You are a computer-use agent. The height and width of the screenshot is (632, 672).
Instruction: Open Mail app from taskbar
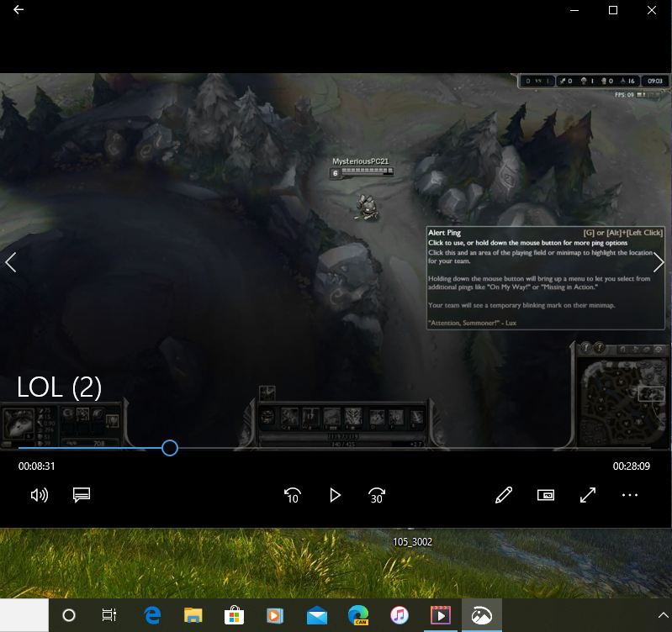click(x=317, y=615)
